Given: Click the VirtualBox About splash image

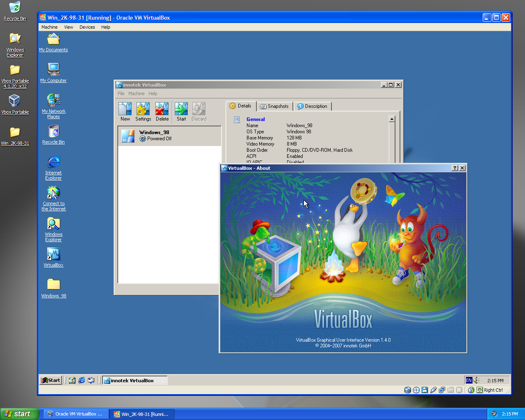Looking at the screenshot, I should click(343, 262).
